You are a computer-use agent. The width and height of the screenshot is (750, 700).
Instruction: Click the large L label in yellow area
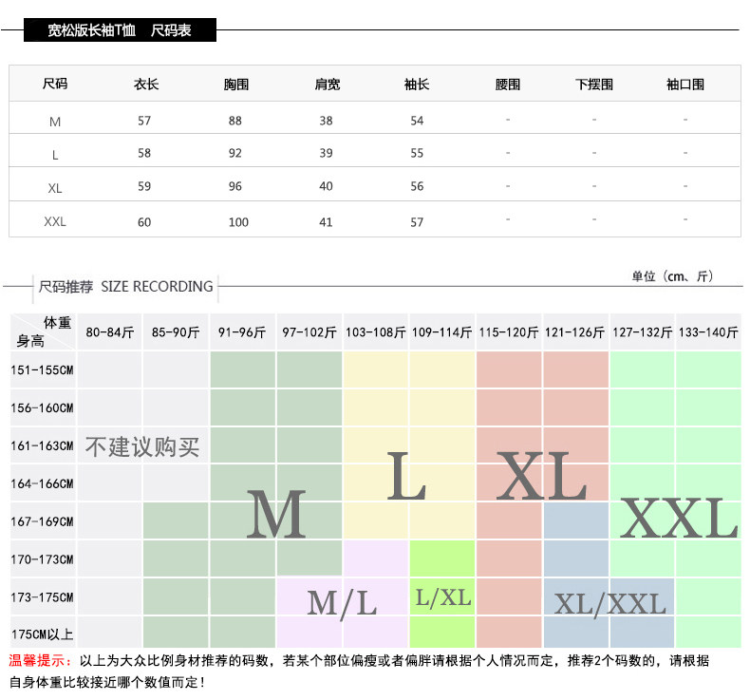click(405, 476)
